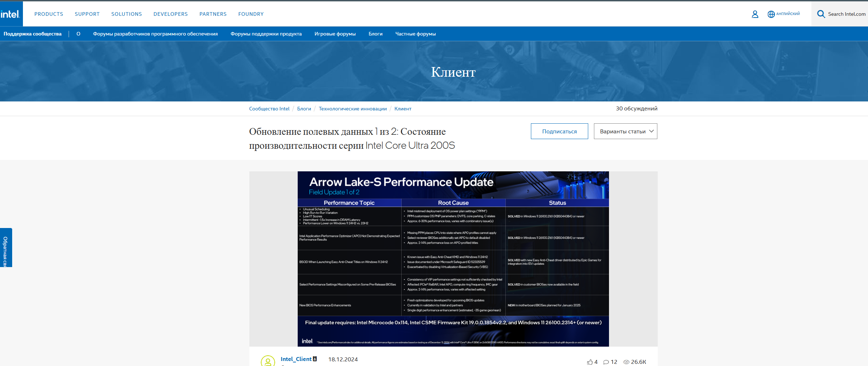
Task: Click the comments speech bubble icon
Action: (x=606, y=362)
